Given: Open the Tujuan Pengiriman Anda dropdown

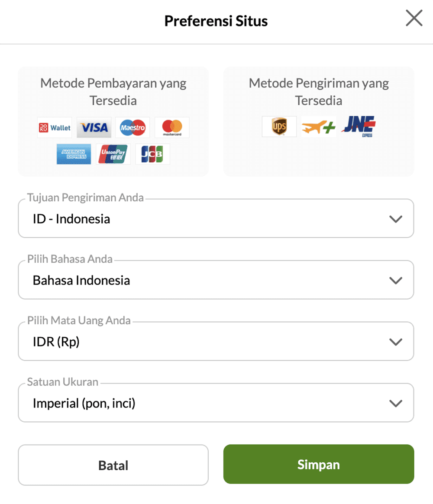Looking at the screenshot, I should 216,219.
